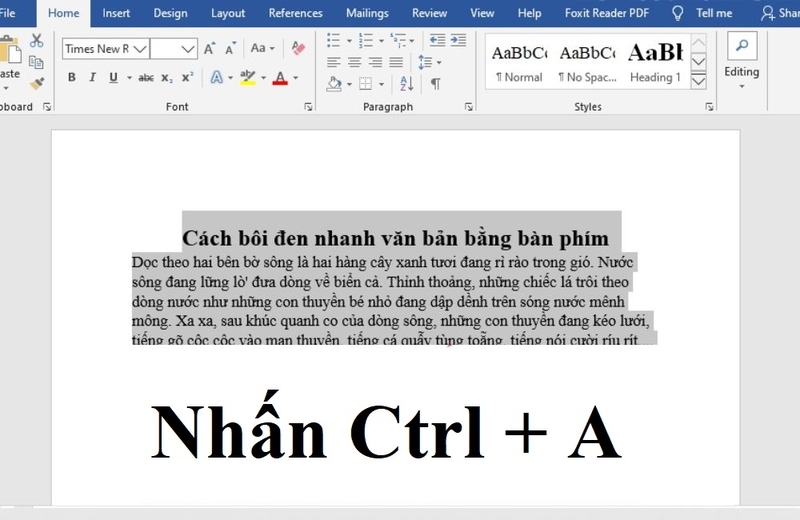
Task: Apply the Heading 1 style
Action: coord(655,63)
